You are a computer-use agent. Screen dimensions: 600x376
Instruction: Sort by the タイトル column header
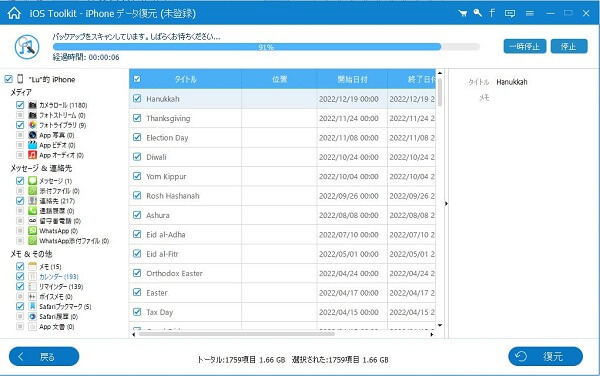tap(186, 79)
